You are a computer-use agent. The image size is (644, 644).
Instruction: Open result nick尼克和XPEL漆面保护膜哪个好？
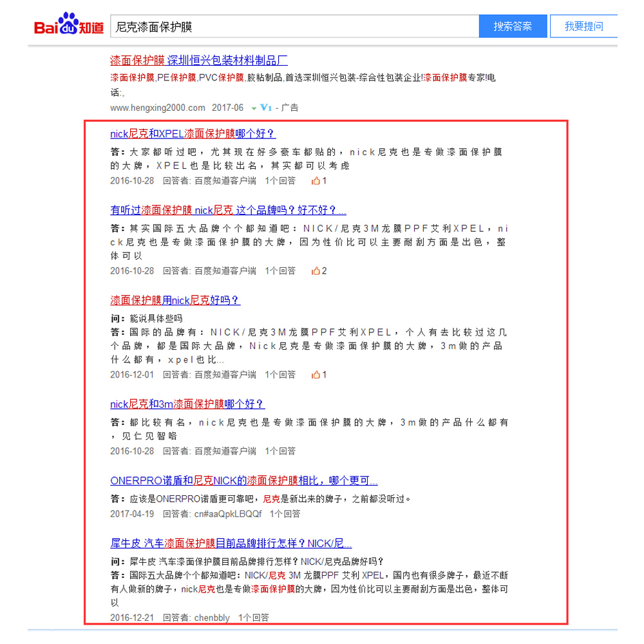pos(193,134)
